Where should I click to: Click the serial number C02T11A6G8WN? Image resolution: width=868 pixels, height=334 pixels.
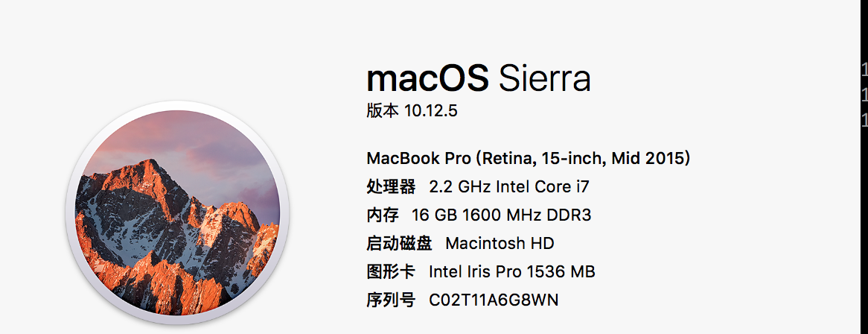[x=494, y=300]
